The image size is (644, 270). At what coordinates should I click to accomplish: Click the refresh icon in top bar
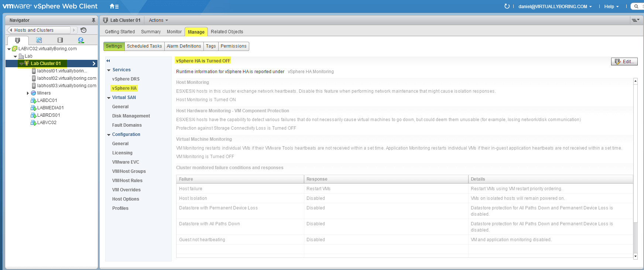507,6
